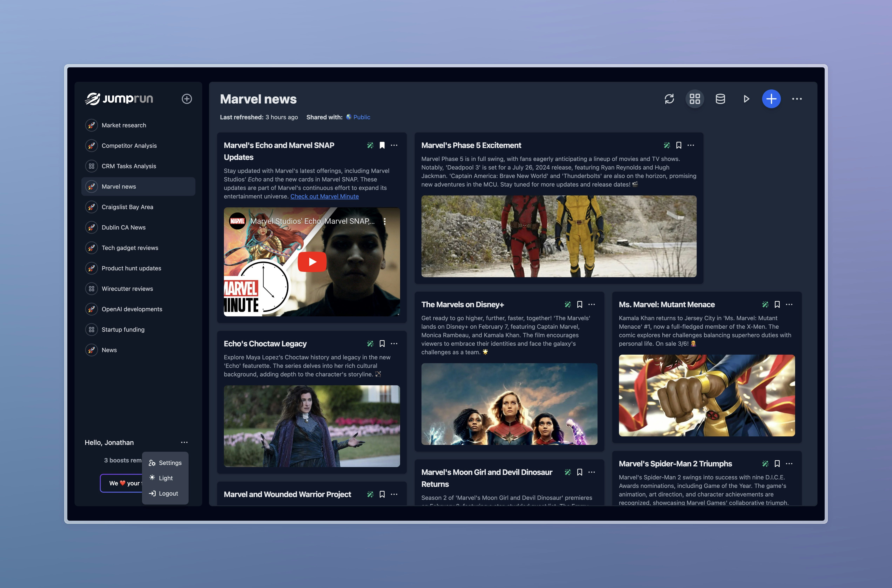Remove bookmark from Echo and Marvel SNAP card
Screen dimensions: 892x588
pos(382,145)
